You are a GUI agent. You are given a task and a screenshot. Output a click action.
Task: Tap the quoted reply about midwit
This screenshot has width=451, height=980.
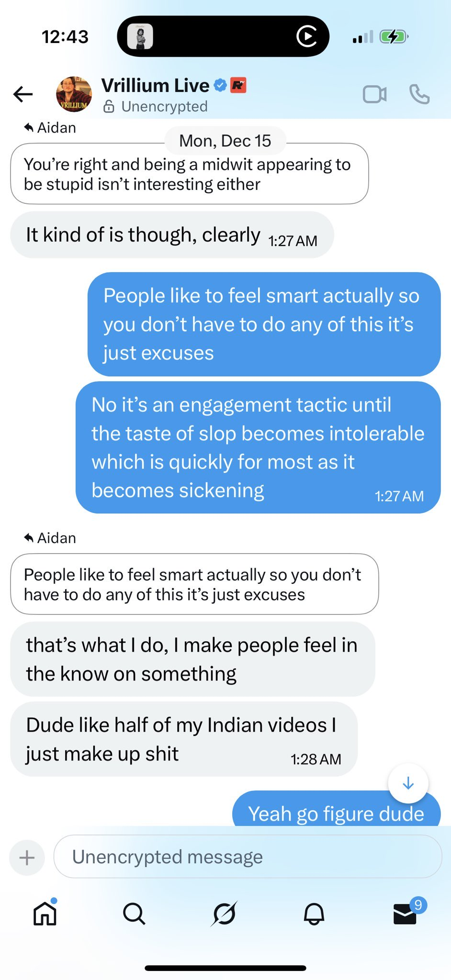coord(189,174)
